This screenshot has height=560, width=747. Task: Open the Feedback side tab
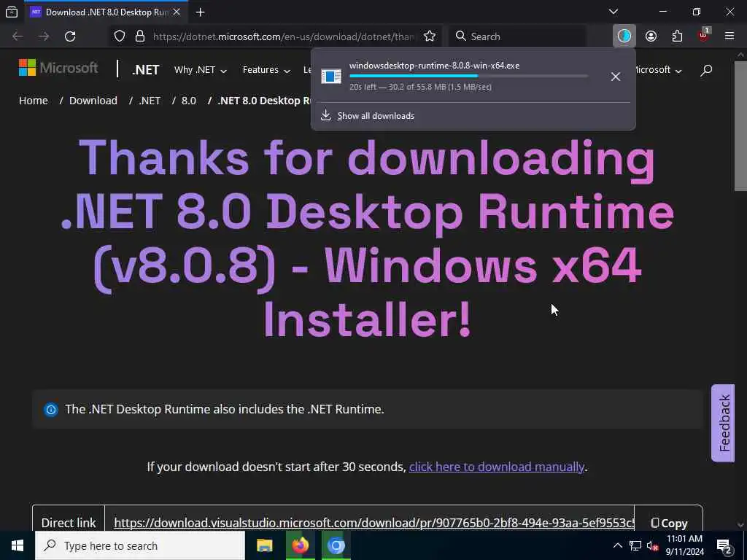[723, 423]
